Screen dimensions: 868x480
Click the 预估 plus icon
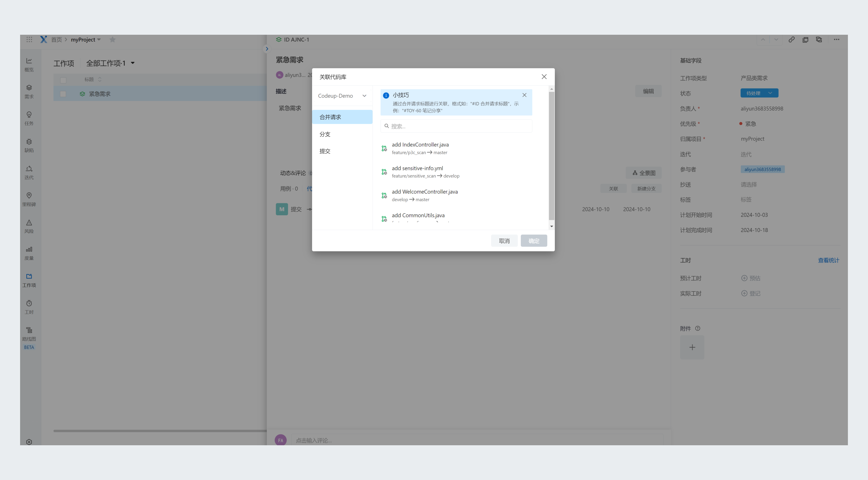(x=744, y=278)
